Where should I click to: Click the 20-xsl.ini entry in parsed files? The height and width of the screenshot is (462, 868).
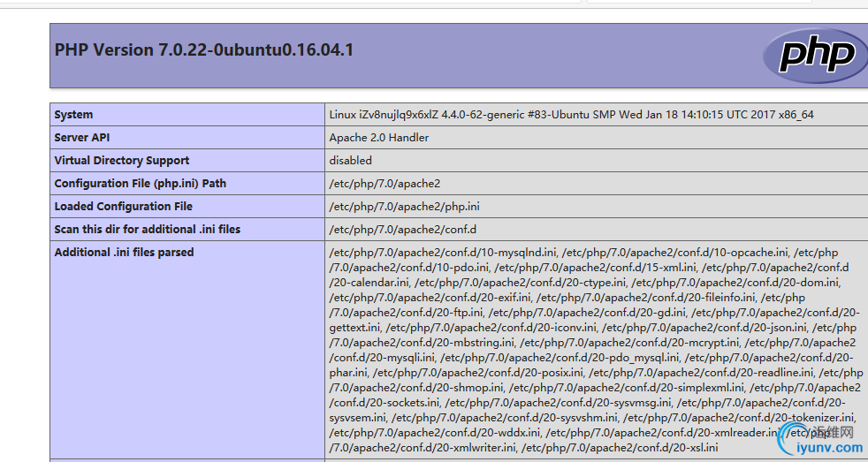pos(620,447)
